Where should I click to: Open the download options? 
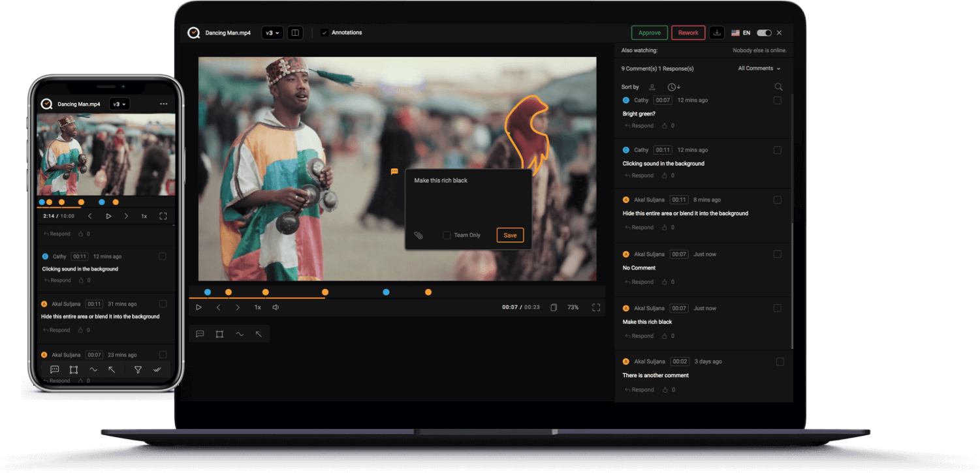pos(717,32)
